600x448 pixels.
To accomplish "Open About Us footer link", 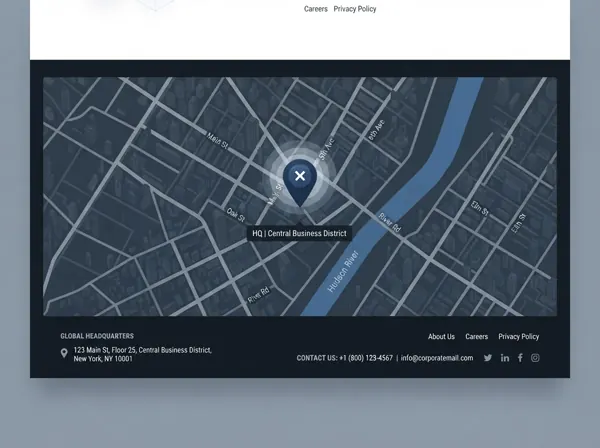I will (x=441, y=337).
